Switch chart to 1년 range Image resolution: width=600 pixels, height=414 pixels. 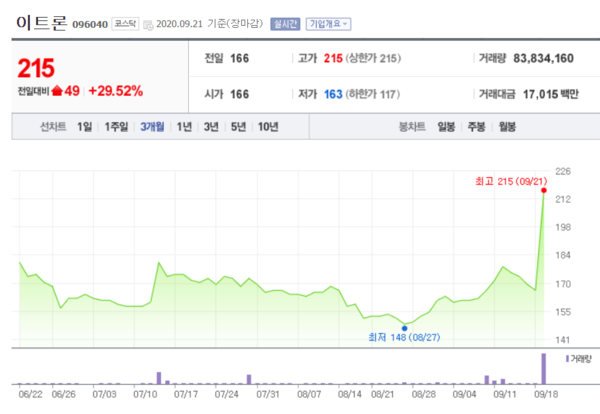click(184, 127)
